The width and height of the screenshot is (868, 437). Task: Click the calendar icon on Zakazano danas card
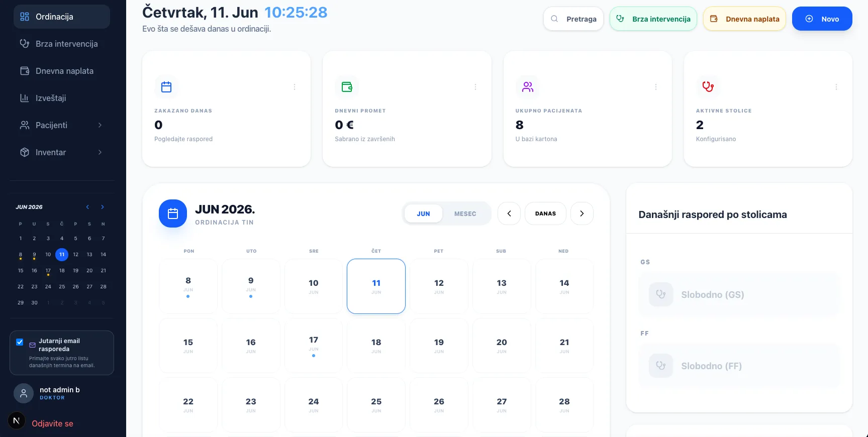[x=166, y=87]
